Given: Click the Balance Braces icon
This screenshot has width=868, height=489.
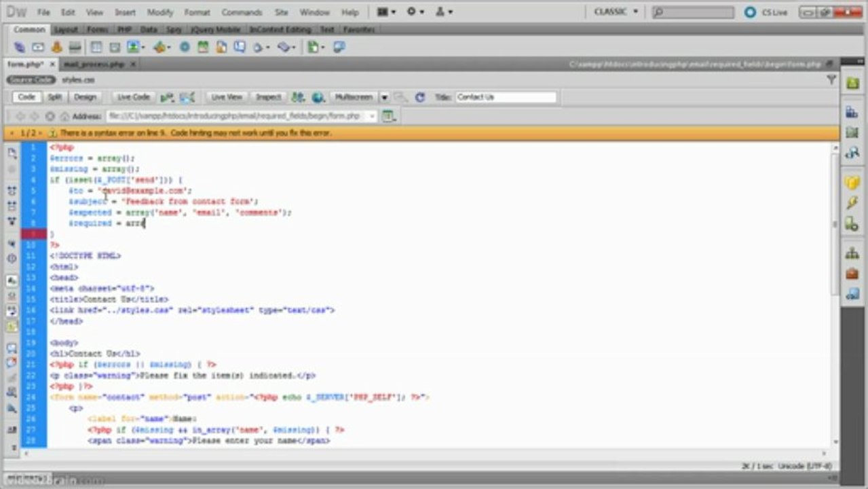Looking at the screenshot, I should [x=12, y=258].
